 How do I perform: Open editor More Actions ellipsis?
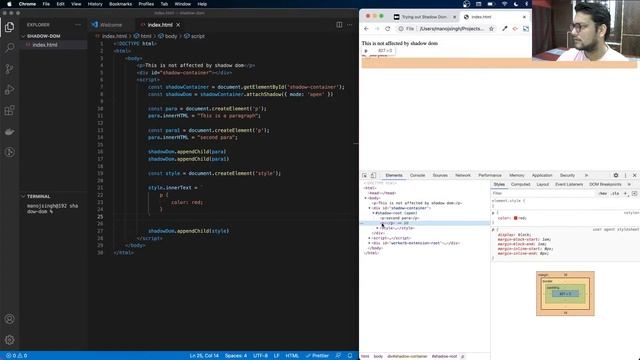point(350,24)
